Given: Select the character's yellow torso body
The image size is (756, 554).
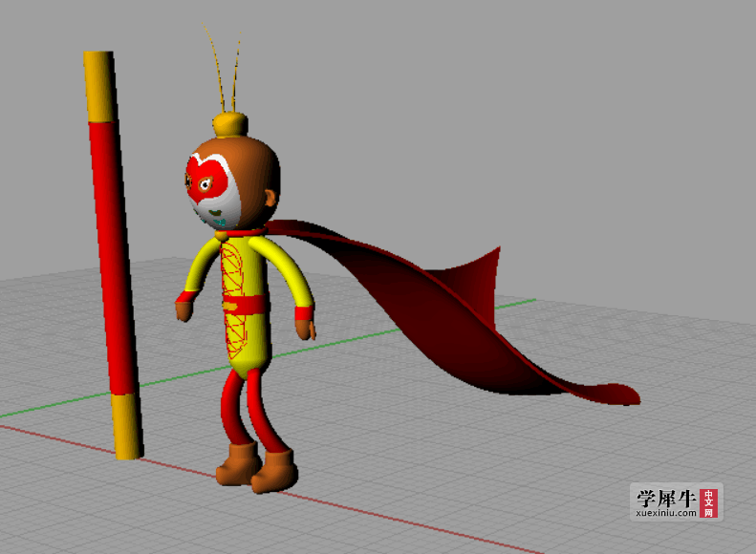Looking at the screenshot, I should click(244, 309).
